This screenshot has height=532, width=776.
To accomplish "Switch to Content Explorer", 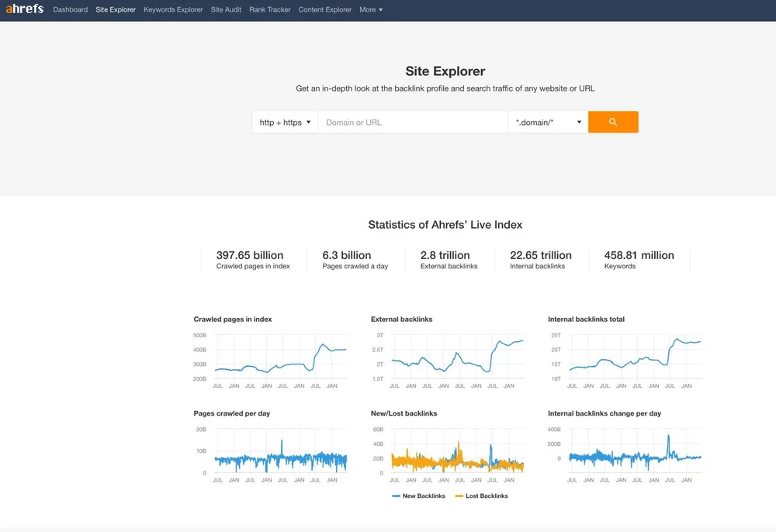I will pyautogui.click(x=324, y=9).
